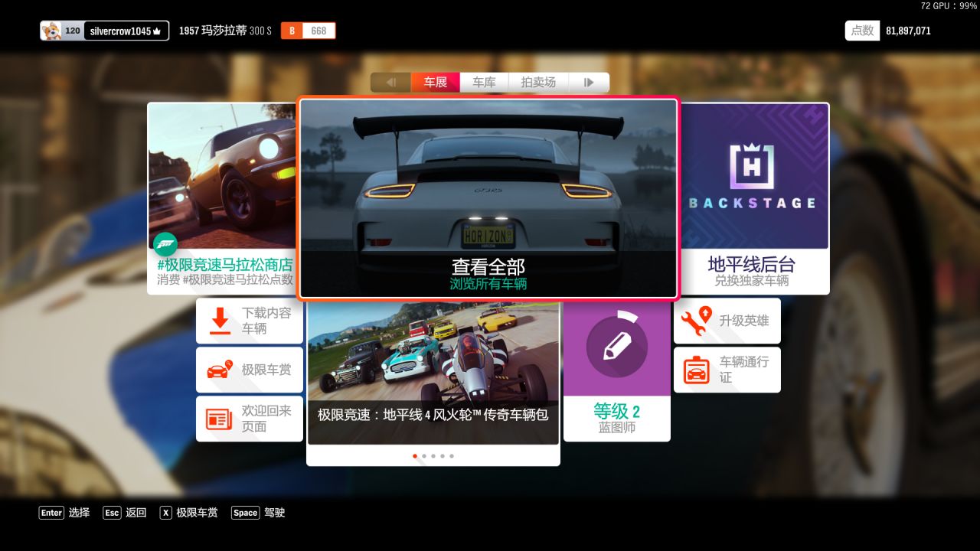The height and width of the screenshot is (551, 980).
Task: Select the fifth carousel page dot
Action: tap(452, 456)
